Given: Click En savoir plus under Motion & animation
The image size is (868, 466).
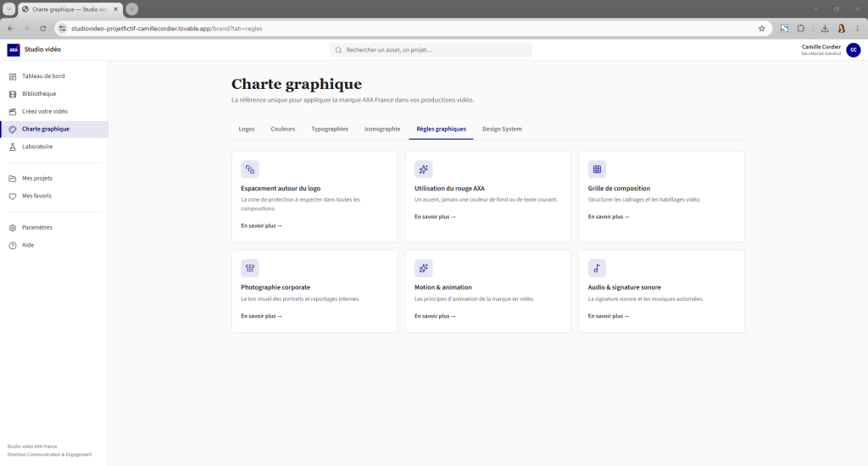Looking at the screenshot, I should pos(435,316).
